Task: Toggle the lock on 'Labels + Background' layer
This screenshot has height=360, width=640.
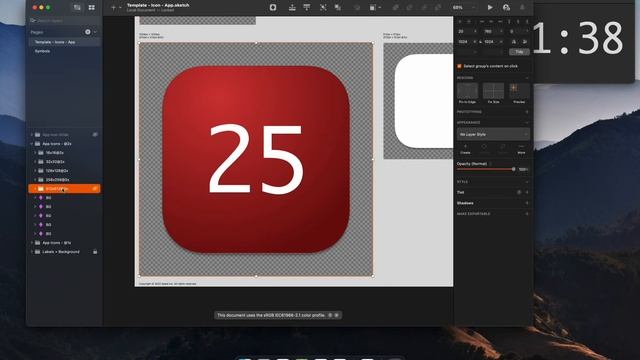Action: click(95, 252)
